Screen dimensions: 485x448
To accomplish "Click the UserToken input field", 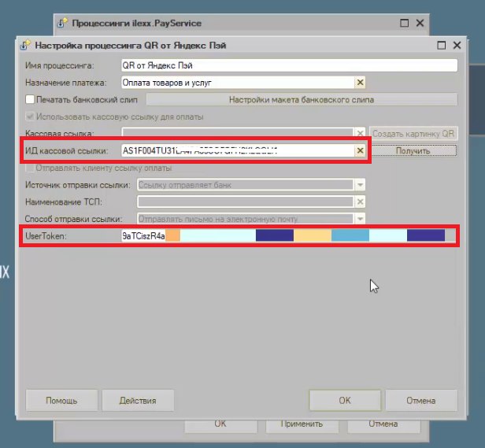I will 289,235.
